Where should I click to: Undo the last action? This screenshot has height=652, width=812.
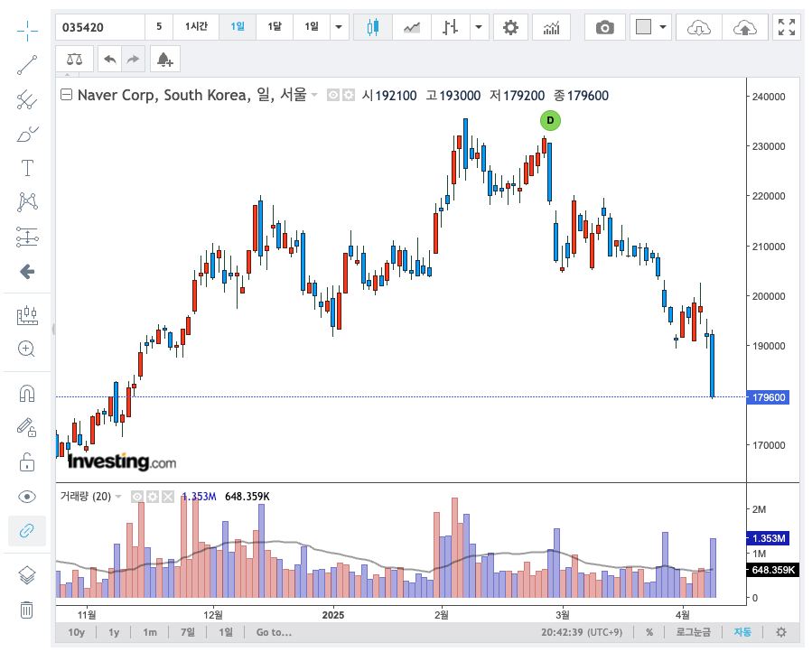(x=110, y=59)
